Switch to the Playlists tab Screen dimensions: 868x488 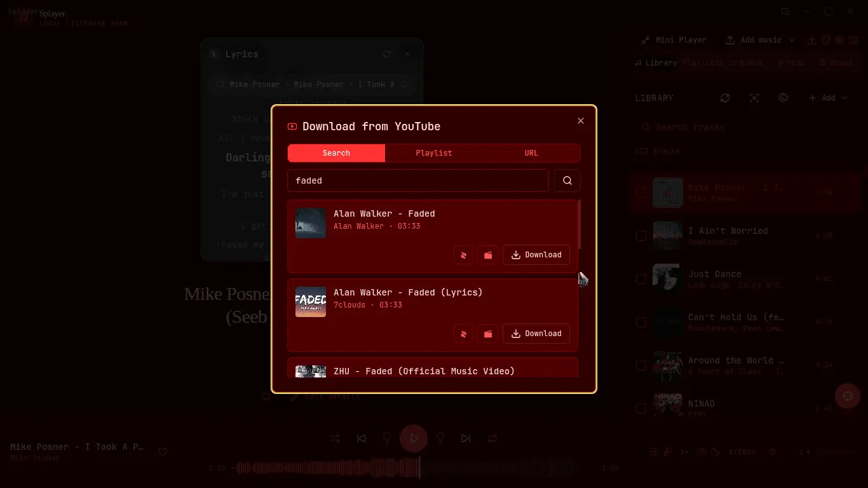703,63
